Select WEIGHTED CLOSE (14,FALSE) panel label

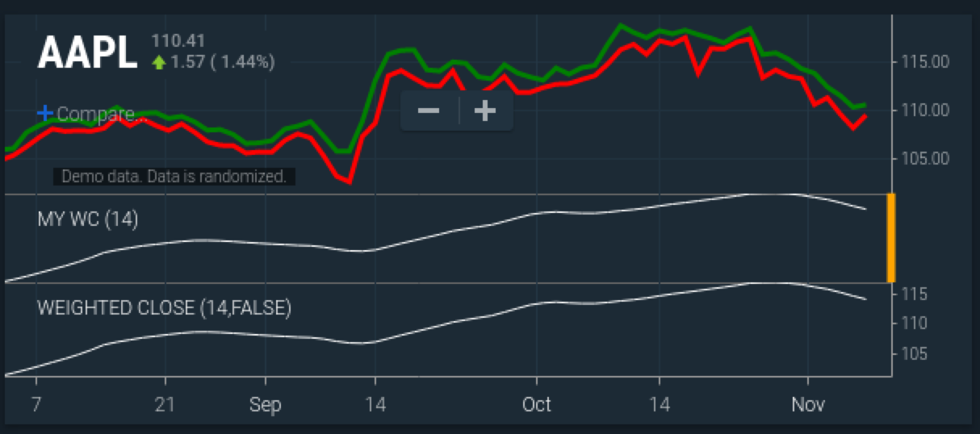pos(164,307)
